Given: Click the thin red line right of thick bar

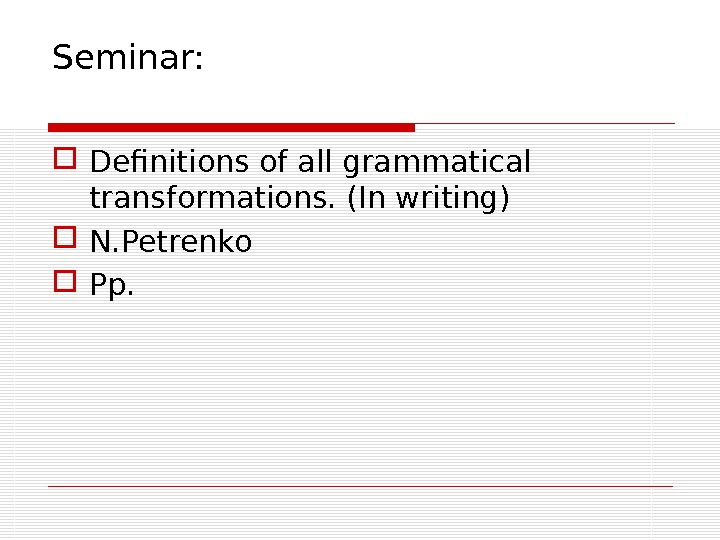Looking at the screenshot, I should [545, 124].
